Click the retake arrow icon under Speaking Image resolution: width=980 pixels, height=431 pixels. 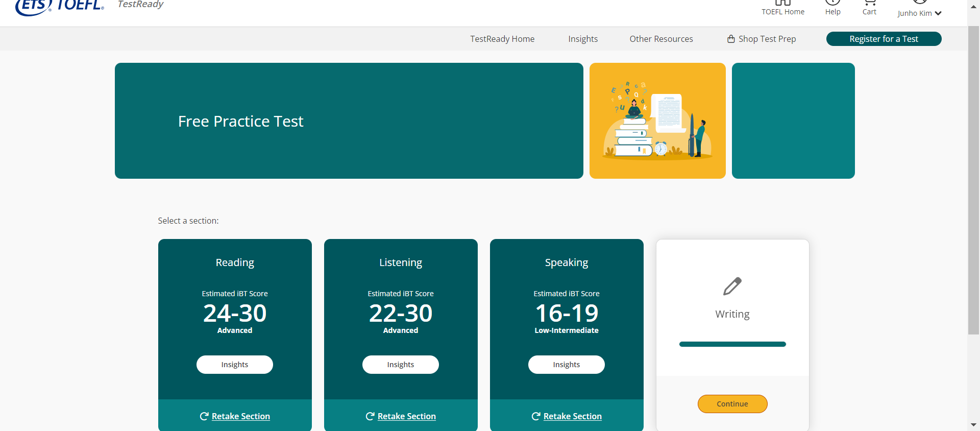click(536, 416)
